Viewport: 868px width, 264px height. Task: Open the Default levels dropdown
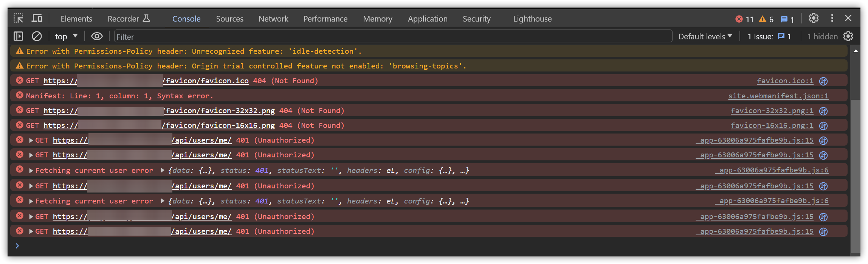click(x=705, y=36)
